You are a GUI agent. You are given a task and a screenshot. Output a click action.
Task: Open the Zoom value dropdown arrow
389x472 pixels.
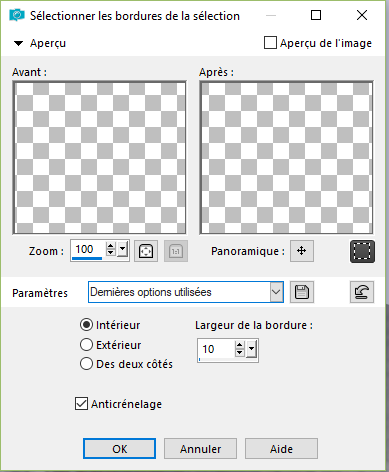click(123, 249)
